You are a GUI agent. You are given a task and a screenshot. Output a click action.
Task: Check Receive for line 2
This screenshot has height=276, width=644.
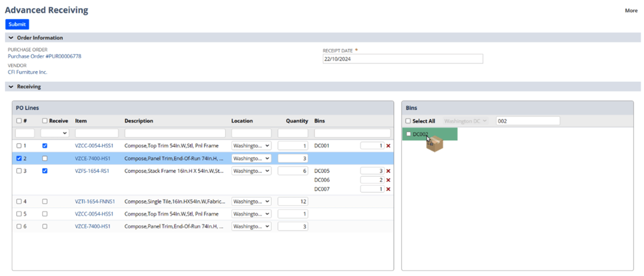click(45, 158)
